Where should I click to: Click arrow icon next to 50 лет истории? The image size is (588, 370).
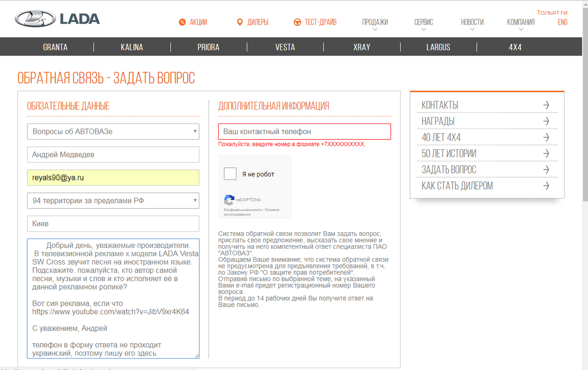click(546, 154)
